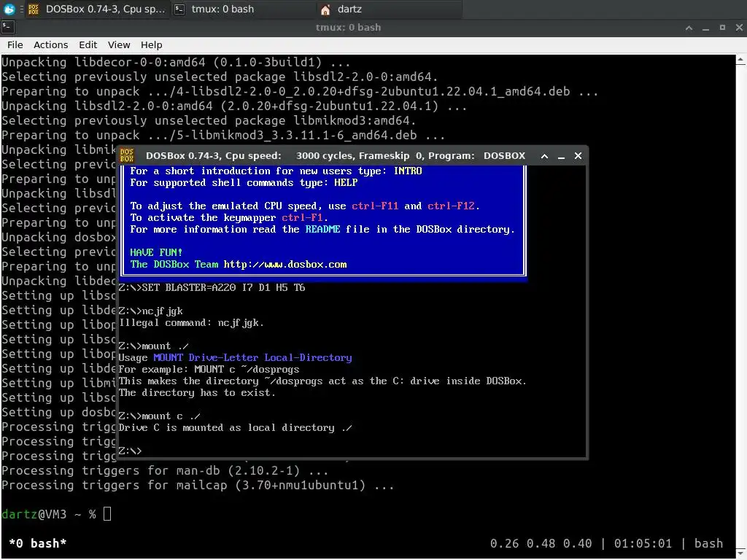Click the DOSBox Z:\> command prompt line

tap(130, 451)
